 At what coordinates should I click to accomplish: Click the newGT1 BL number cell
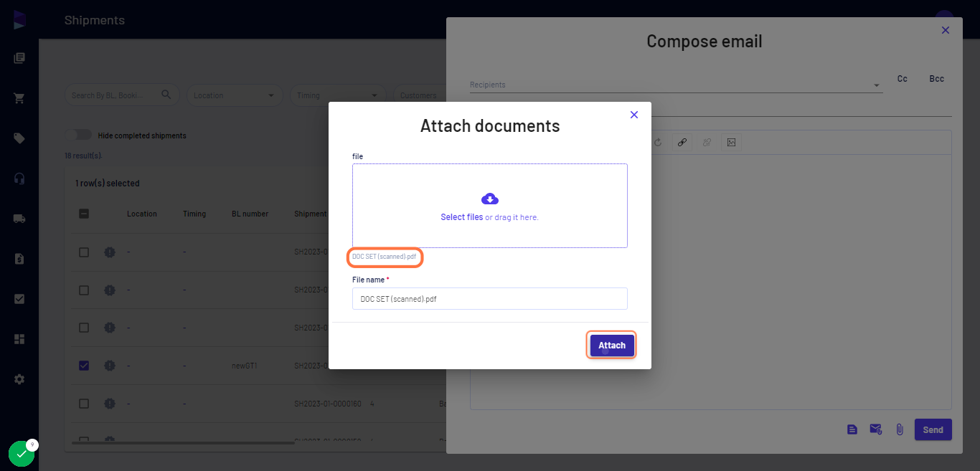[x=245, y=366]
